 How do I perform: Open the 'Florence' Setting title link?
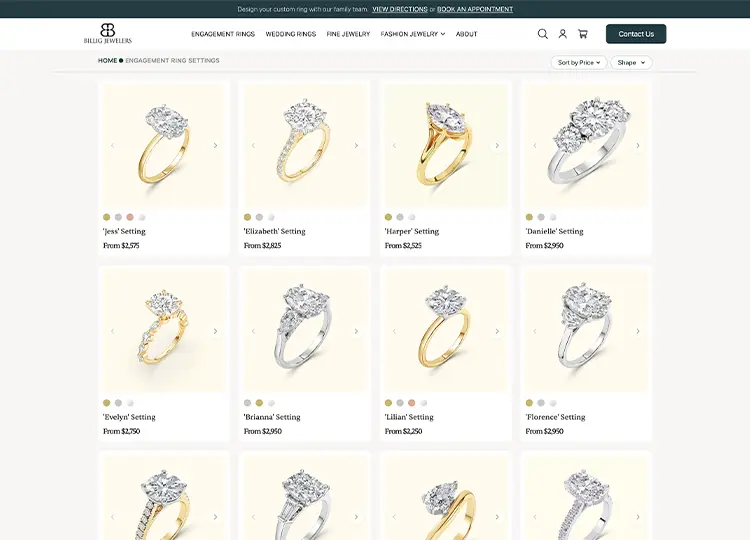555,417
